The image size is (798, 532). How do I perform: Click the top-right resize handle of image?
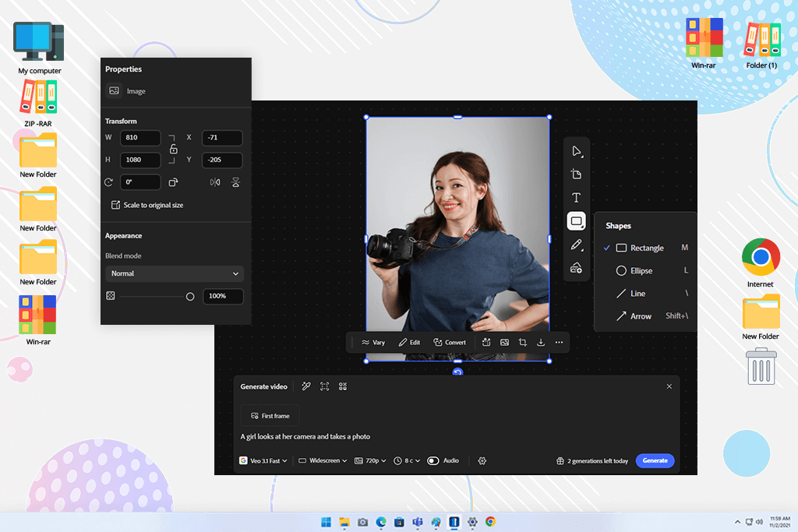click(549, 118)
